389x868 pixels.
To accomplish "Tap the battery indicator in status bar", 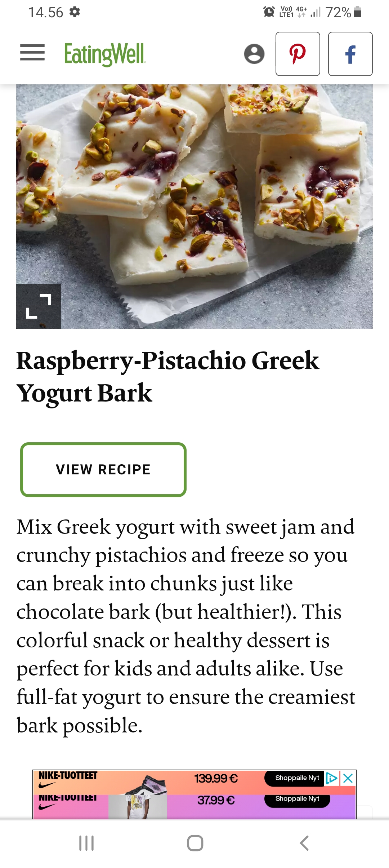I will [x=357, y=12].
